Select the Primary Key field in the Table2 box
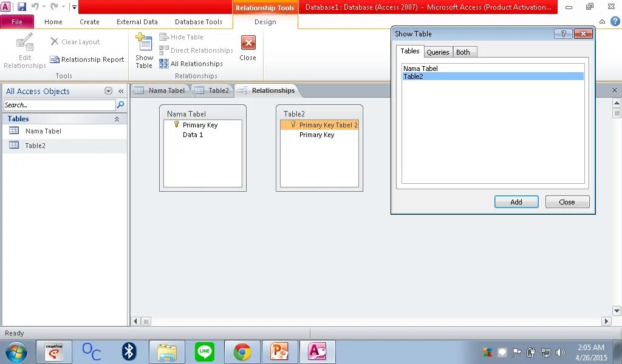The width and height of the screenshot is (622, 364). 320,135
